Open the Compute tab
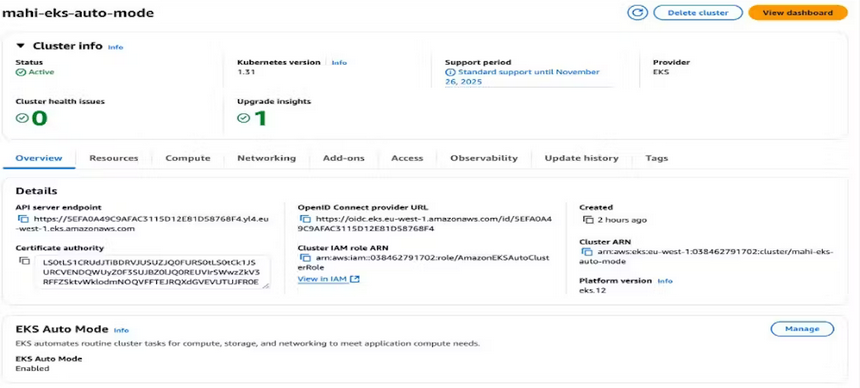The height and width of the screenshot is (388, 860). tap(188, 158)
